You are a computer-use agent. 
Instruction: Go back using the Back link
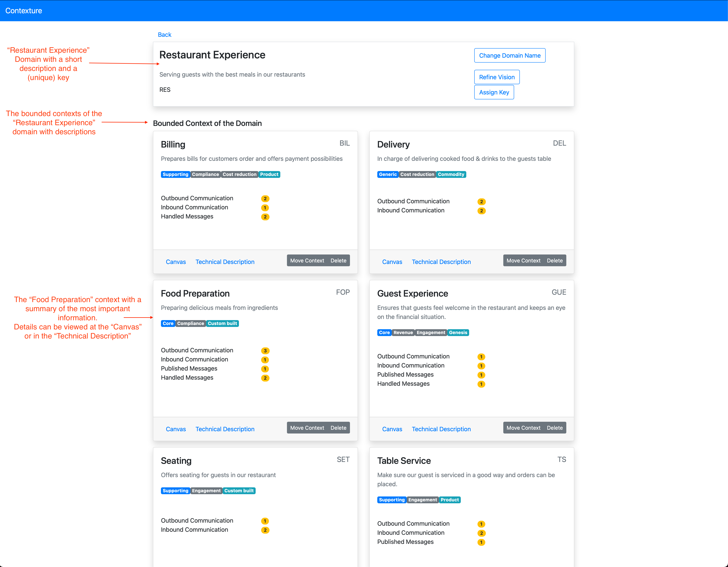[164, 35]
